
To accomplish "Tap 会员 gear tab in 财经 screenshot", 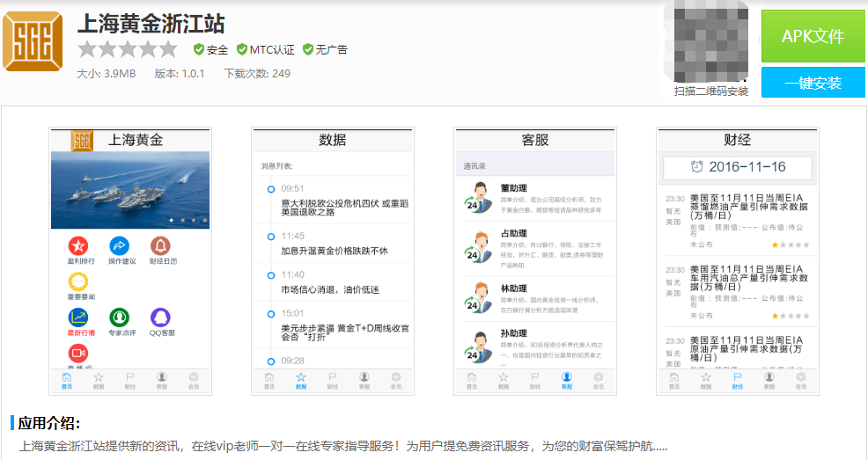I will [x=800, y=380].
